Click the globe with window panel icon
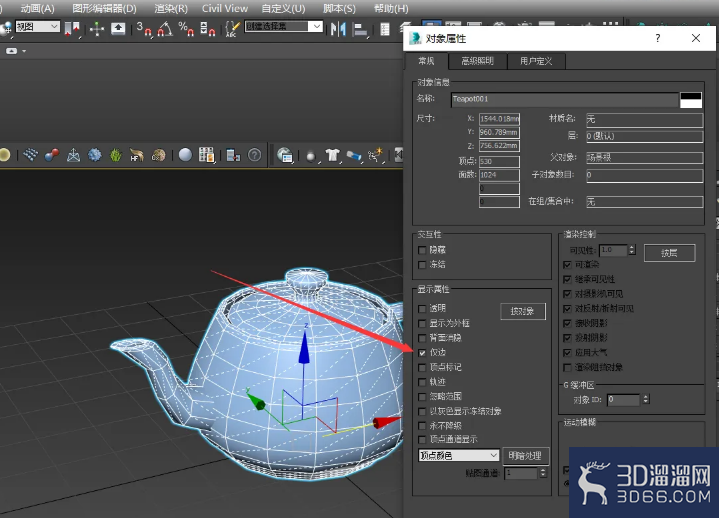 pos(285,155)
